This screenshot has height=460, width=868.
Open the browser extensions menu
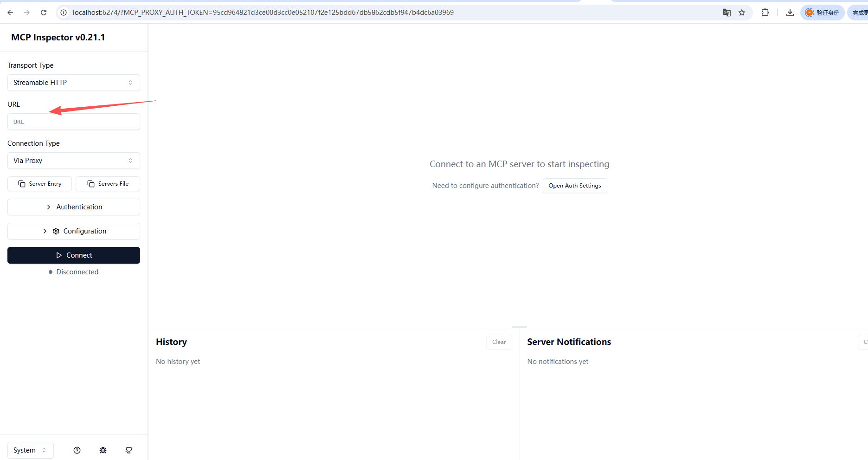[765, 13]
